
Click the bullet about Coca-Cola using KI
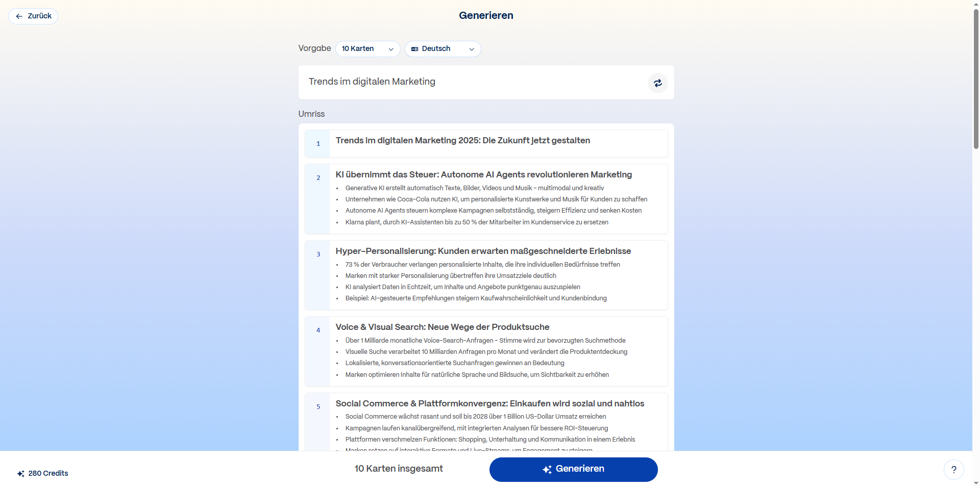click(x=496, y=199)
